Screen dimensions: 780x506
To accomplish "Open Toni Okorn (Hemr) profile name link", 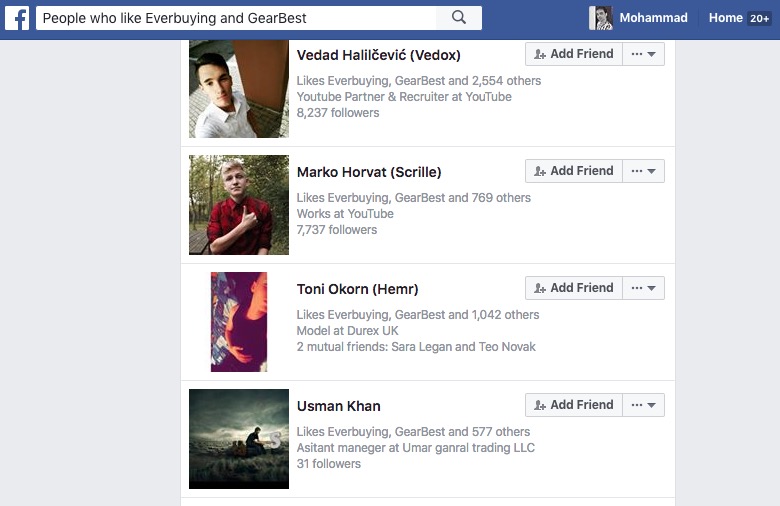I will tap(357, 289).
